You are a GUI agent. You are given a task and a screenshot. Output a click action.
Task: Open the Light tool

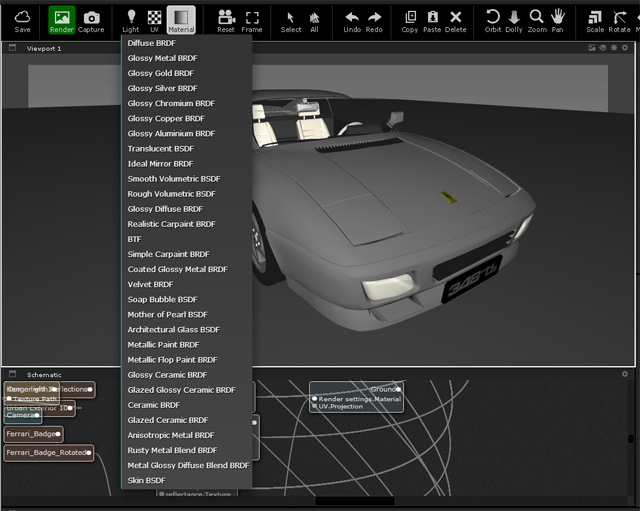pyautogui.click(x=131, y=21)
